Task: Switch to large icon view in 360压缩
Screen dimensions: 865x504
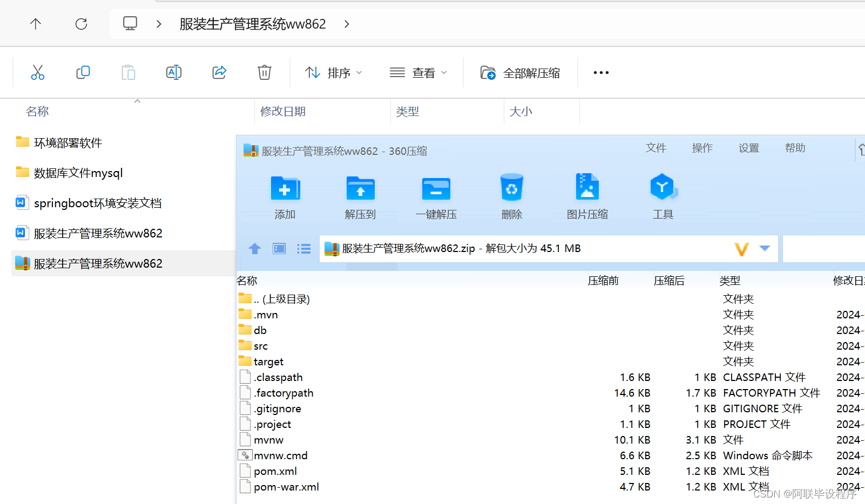Action: (x=279, y=249)
